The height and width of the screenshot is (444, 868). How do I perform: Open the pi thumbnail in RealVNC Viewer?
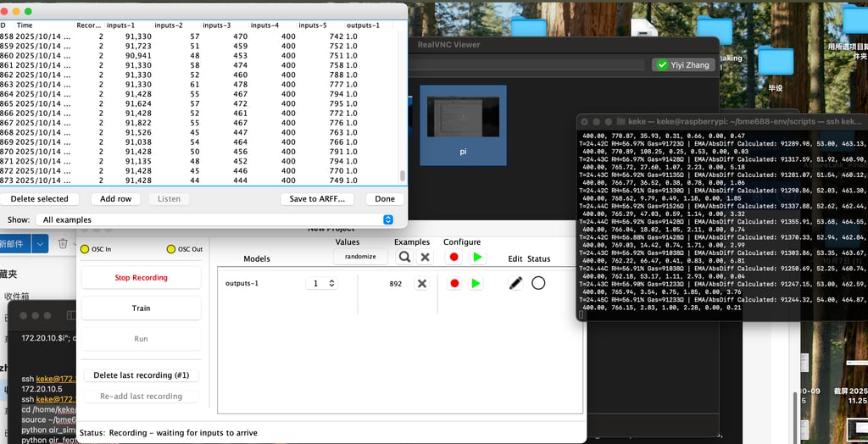pos(463,125)
